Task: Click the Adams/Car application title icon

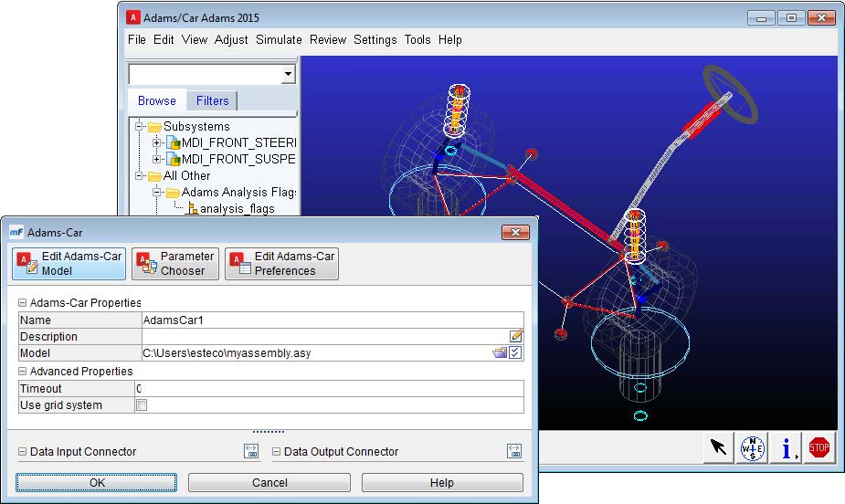Action: pyautogui.click(x=132, y=17)
